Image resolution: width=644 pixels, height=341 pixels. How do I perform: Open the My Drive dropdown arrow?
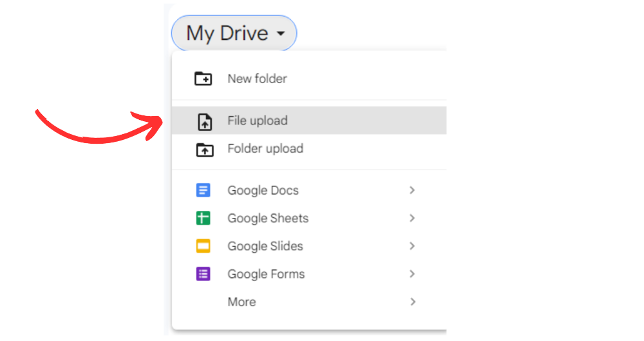[x=281, y=34]
